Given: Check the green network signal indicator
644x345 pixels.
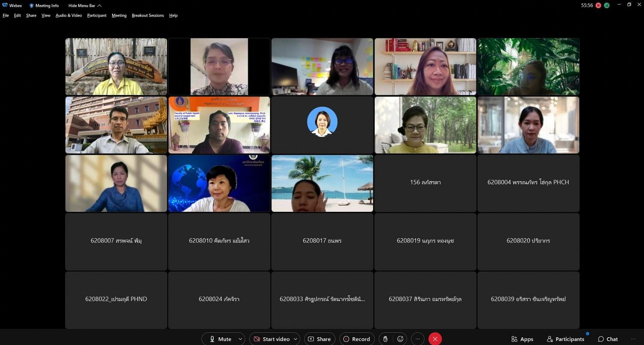Looking at the screenshot, I should click(607, 5).
